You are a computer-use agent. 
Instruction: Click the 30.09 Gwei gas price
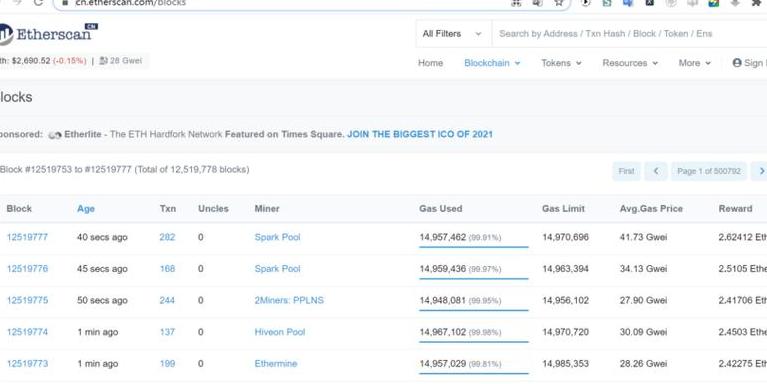click(643, 332)
